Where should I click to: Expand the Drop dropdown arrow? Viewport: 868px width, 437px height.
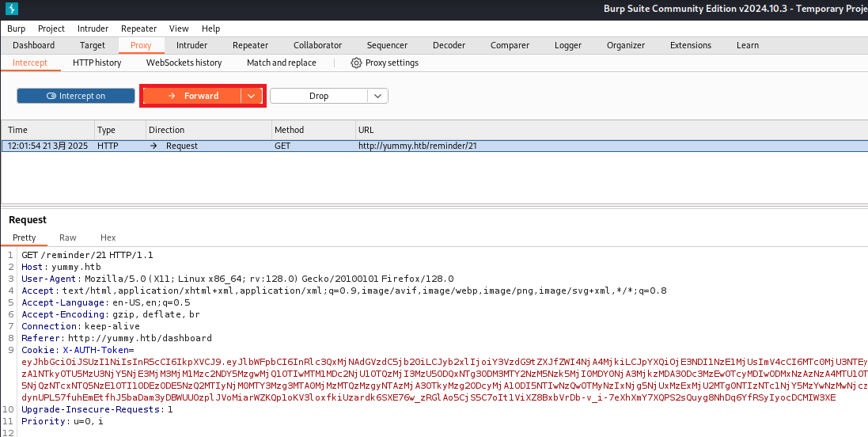tap(378, 96)
